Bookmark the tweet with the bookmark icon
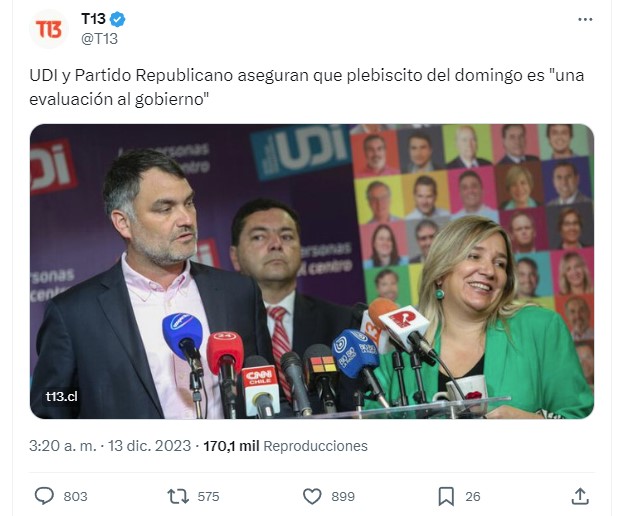 [x=446, y=496]
